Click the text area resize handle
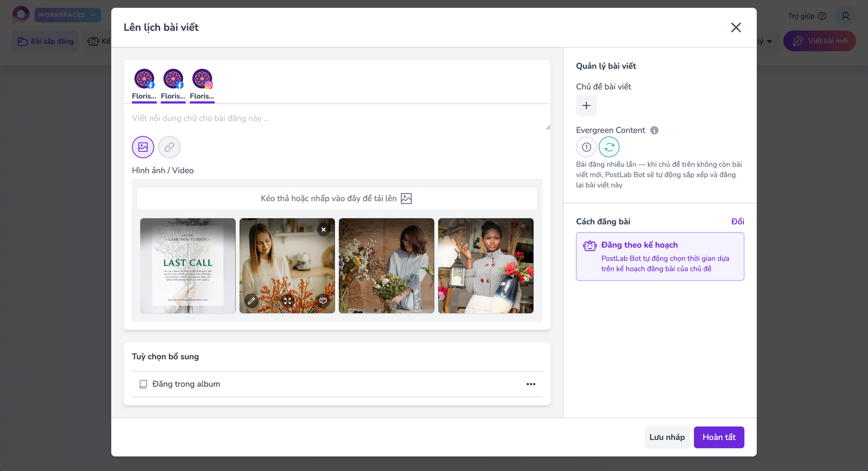Screen dimensions: 868x471 point(548,127)
